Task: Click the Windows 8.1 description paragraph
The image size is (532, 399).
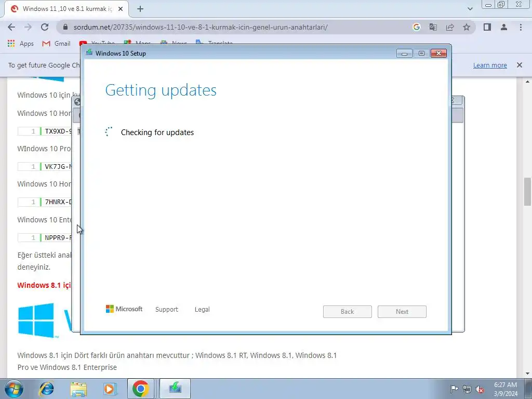Action: [177, 361]
